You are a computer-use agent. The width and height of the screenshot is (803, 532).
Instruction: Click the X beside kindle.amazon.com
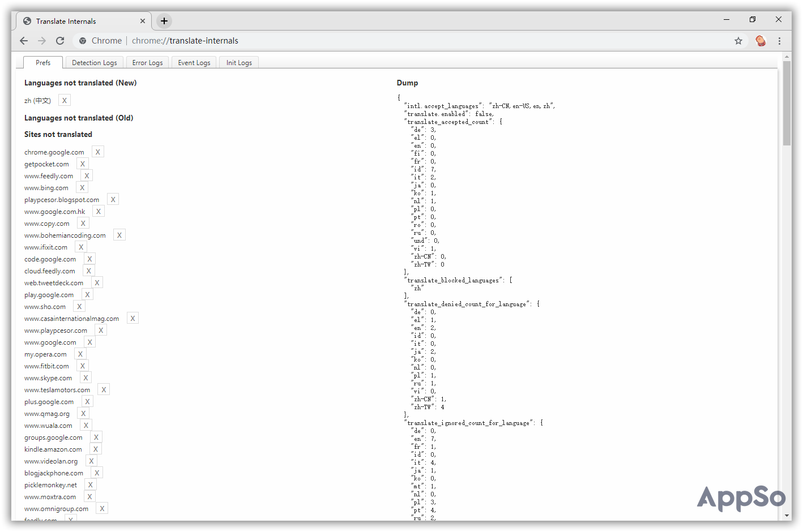[96, 449]
